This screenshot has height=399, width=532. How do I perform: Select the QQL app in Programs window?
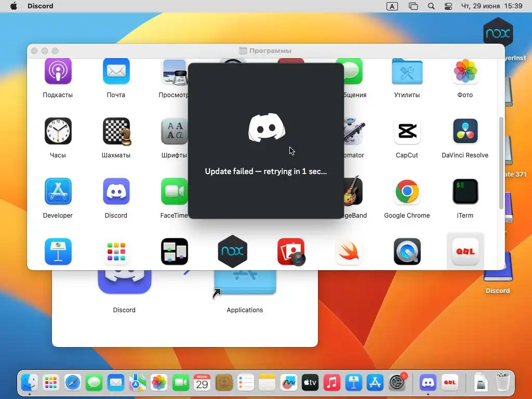click(465, 251)
